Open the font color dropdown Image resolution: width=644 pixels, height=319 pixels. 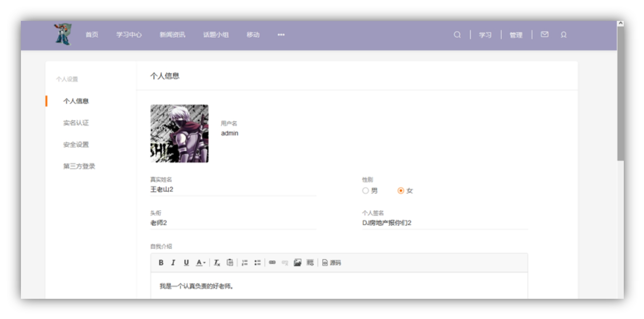pos(200,263)
